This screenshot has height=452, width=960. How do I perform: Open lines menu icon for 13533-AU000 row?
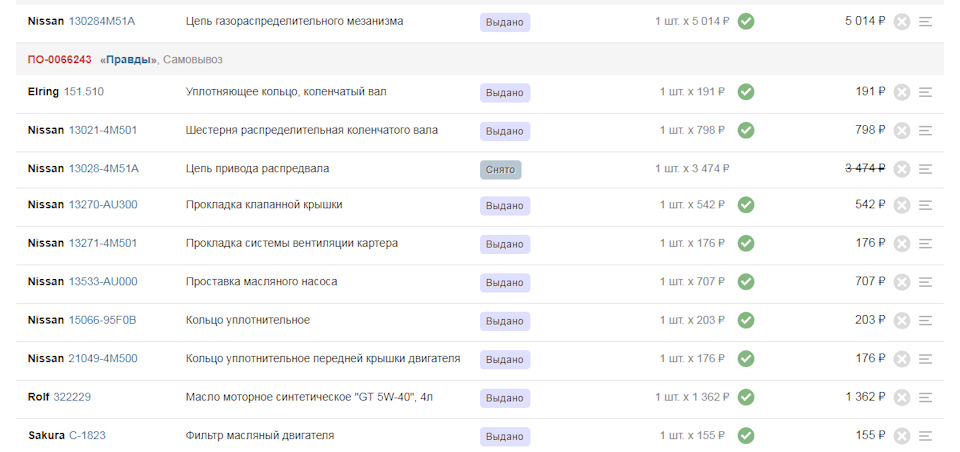(x=925, y=282)
